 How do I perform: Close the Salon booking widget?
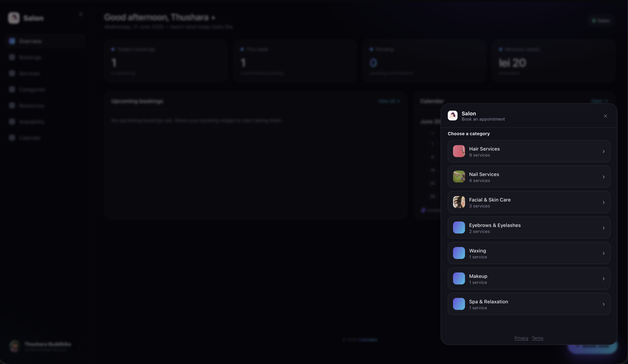tap(605, 116)
